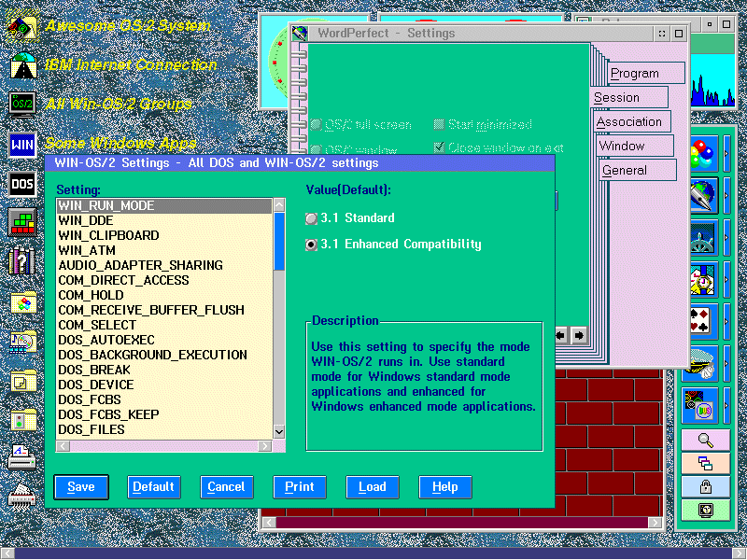This screenshot has height=560, width=747.
Task: Click the Window List button in LaunchPad
Action: 706,463
